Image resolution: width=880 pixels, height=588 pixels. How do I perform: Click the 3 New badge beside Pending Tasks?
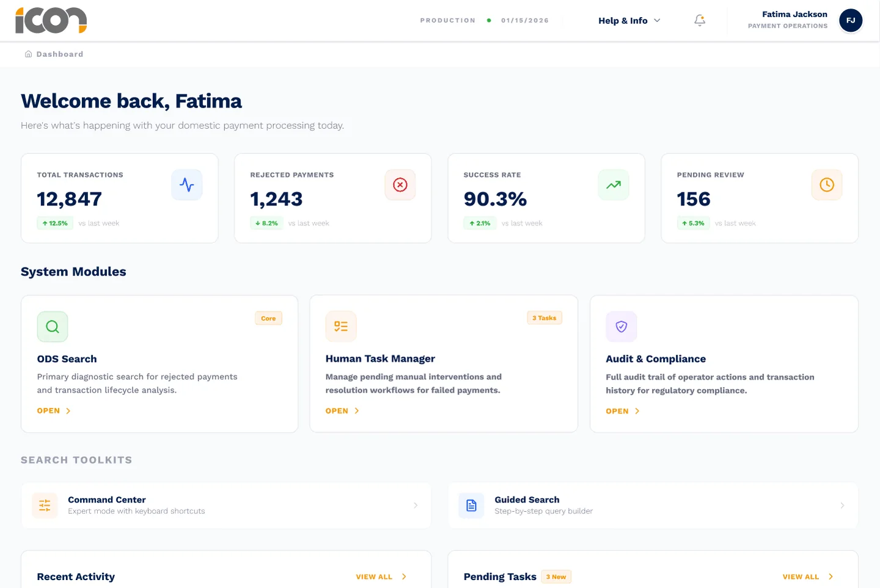(x=556, y=576)
